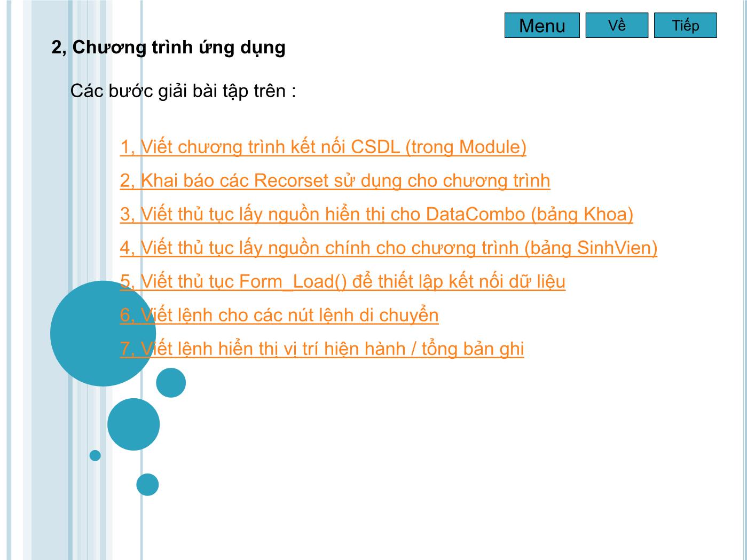This screenshot has height=560, width=747.
Task: Go back with the Về button
Action: pyautogui.click(x=617, y=26)
